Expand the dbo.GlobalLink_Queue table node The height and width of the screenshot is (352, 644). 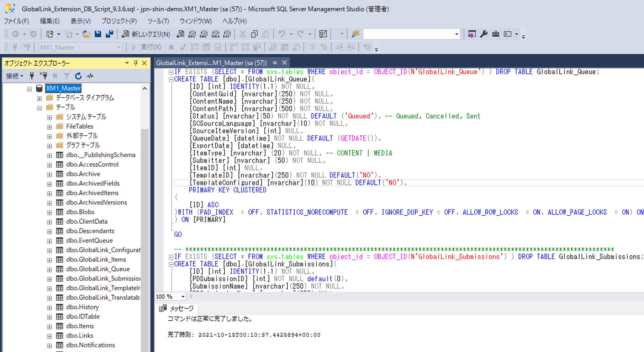(49, 270)
